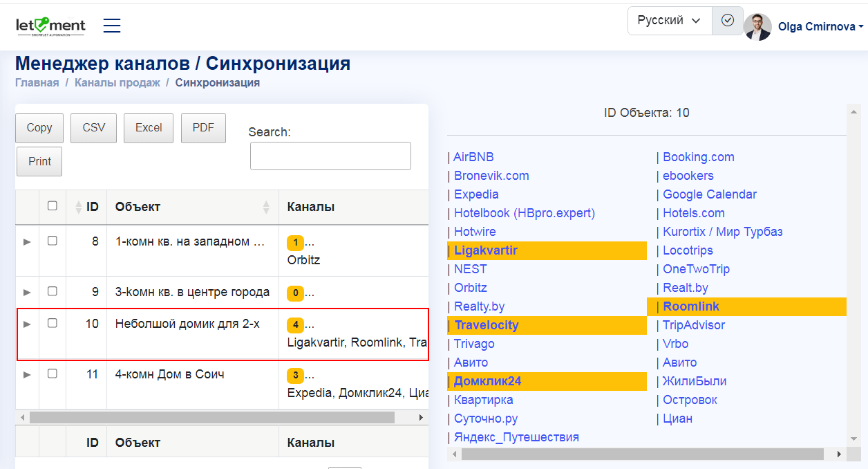Click the Copy export button
868x469 pixels.
coord(39,128)
